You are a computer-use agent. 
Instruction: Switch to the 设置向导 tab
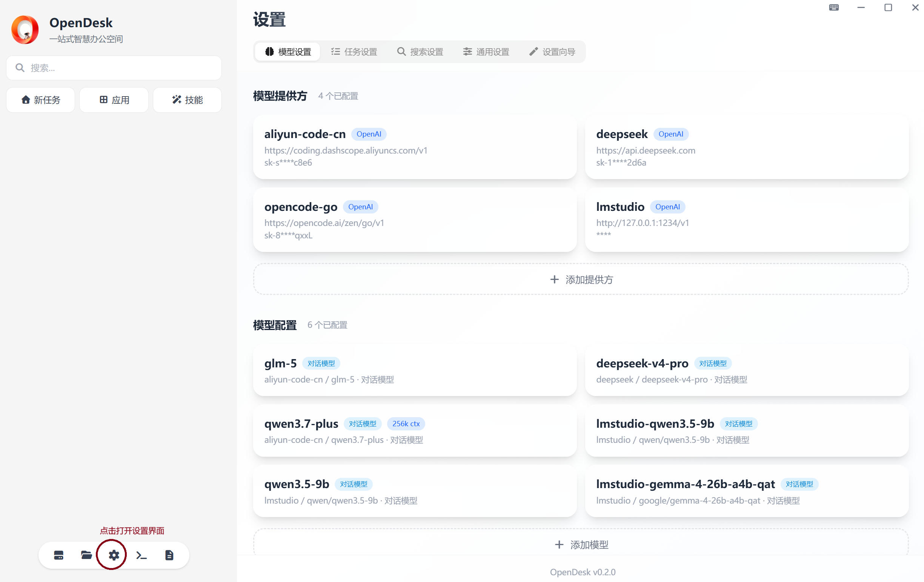552,51
